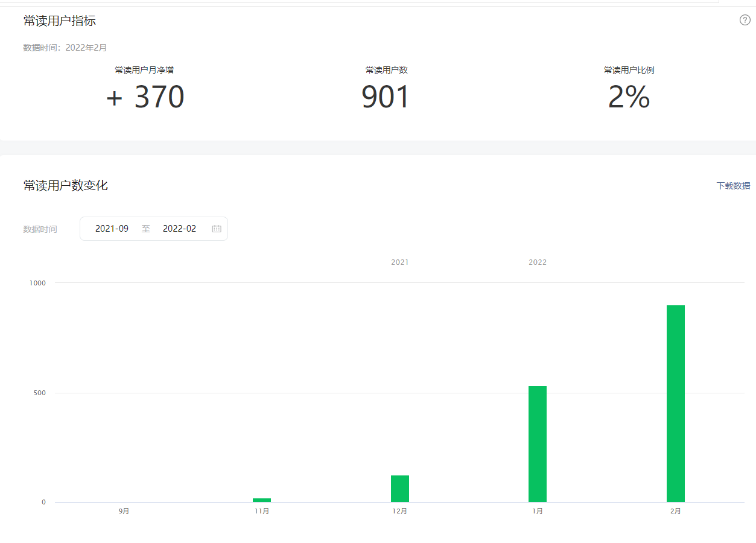
Task: Click the 2月 green bar in chart
Action: point(676,404)
